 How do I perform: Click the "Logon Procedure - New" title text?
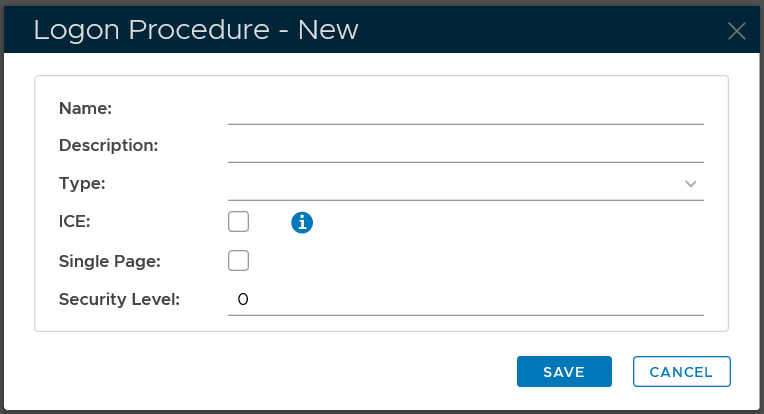click(x=196, y=30)
